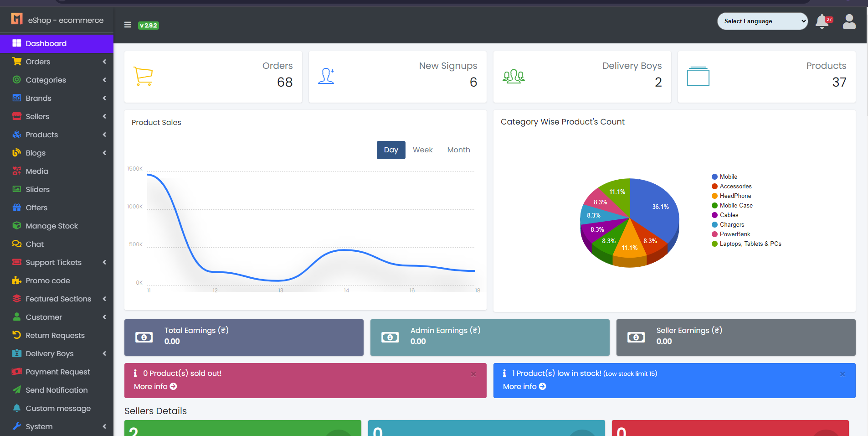868x436 pixels.
Task: Toggle Mobile series in pie chart legend
Action: pos(728,177)
